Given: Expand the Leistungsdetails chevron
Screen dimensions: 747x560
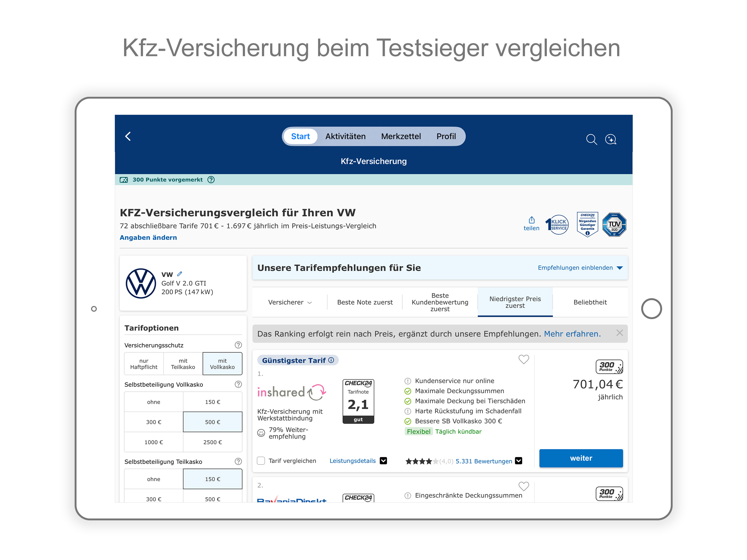Looking at the screenshot, I should (x=383, y=460).
